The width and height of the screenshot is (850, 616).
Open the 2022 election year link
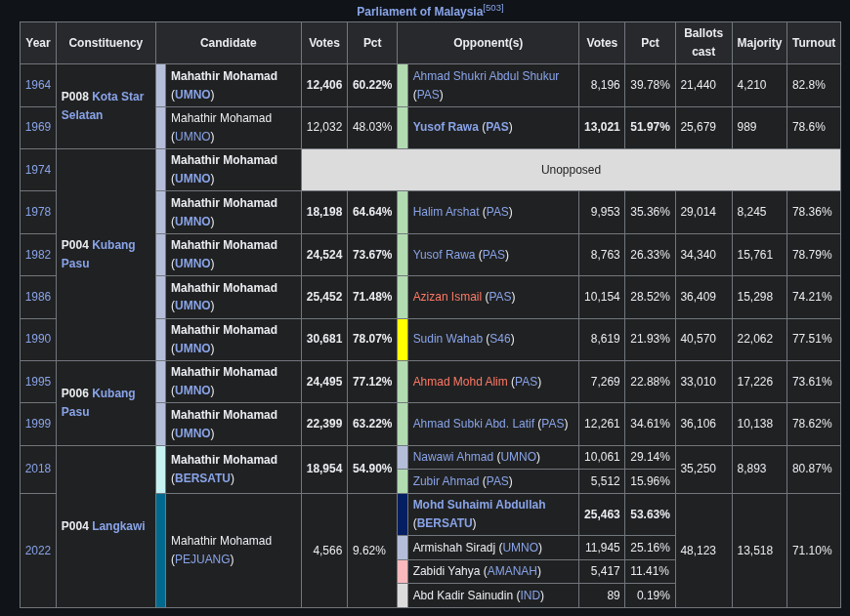pyautogui.click(x=38, y=551)
